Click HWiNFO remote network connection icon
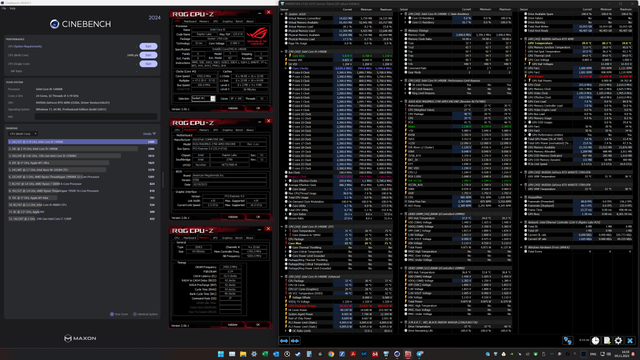 [568, 340]
